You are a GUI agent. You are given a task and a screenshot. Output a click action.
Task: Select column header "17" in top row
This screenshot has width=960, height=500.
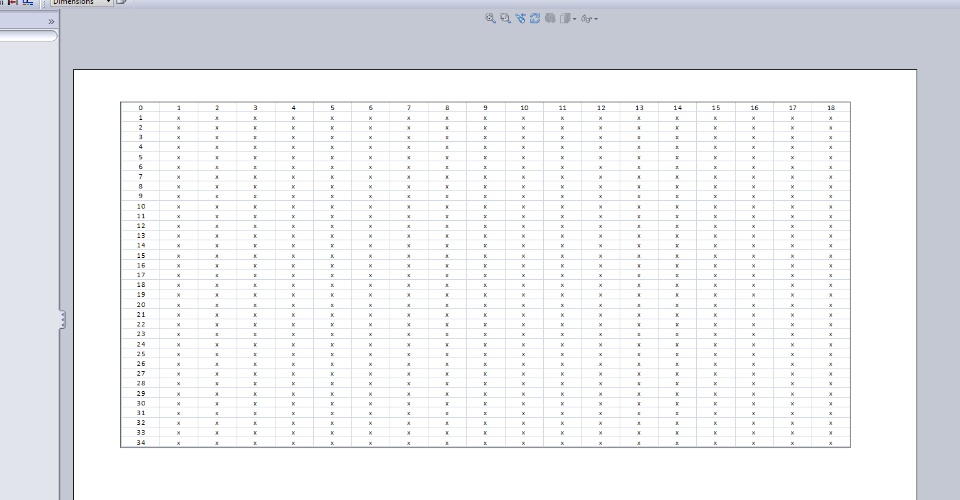(x=792, y=108)
